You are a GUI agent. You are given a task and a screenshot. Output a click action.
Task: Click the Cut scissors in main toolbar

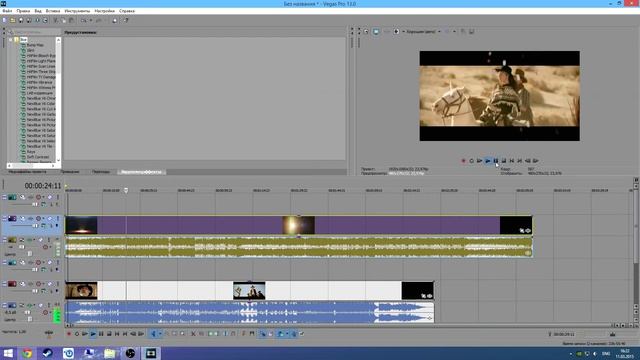[56, 20]
